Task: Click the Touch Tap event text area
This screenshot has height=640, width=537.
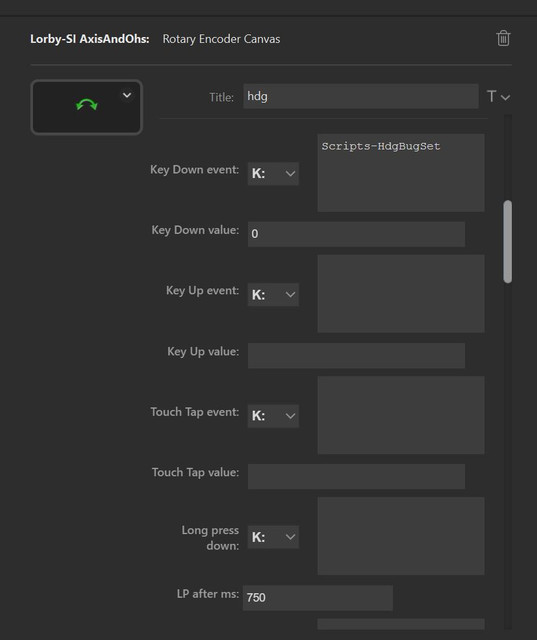Action: coord(401,415)
